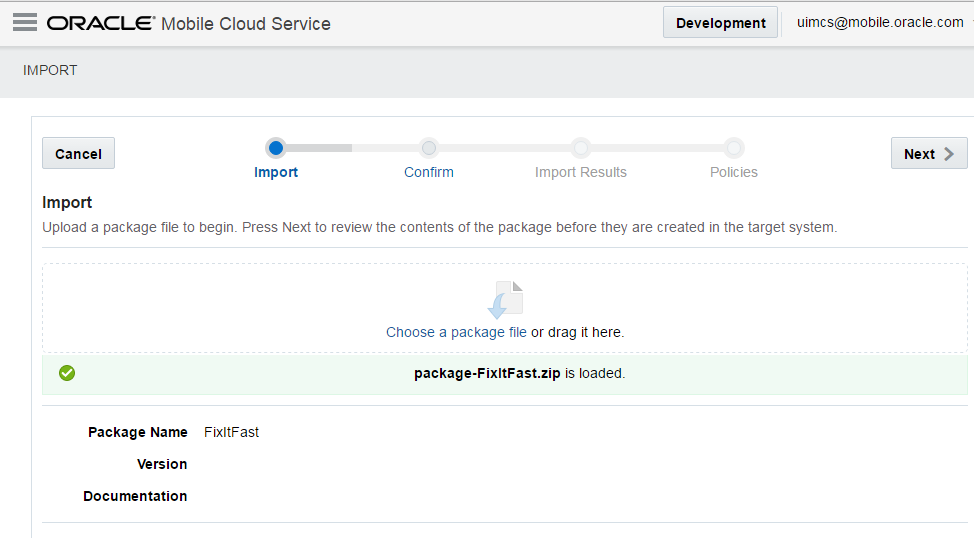Open the Development environment dropdown
The width and height of the screenshot is (974, 538).
[720, 23]
